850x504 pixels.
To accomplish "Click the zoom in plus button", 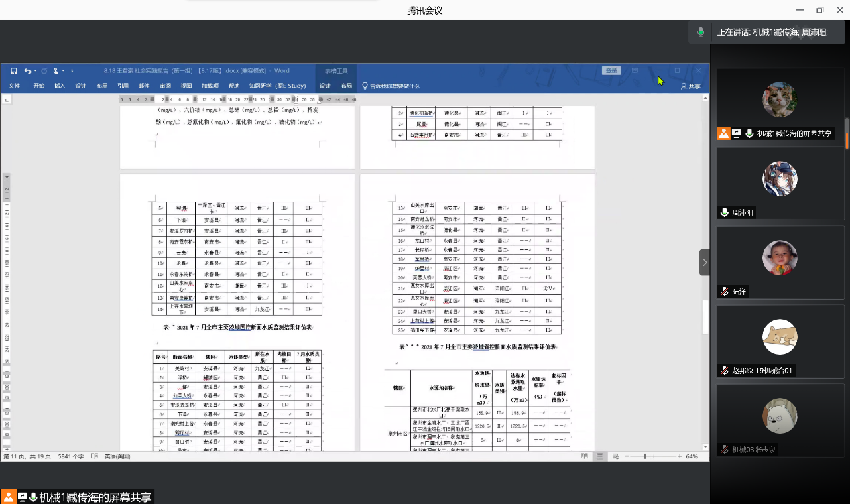I will 680,456.
